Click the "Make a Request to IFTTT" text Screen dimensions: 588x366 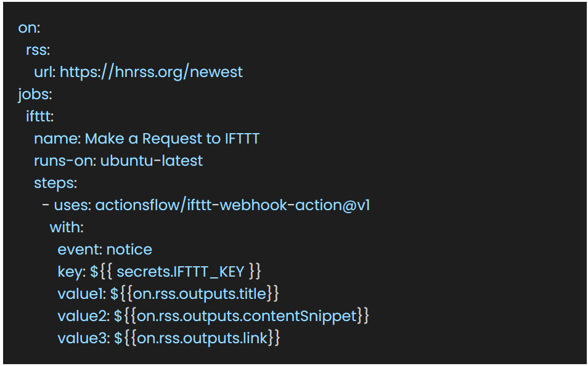[172, 139]
